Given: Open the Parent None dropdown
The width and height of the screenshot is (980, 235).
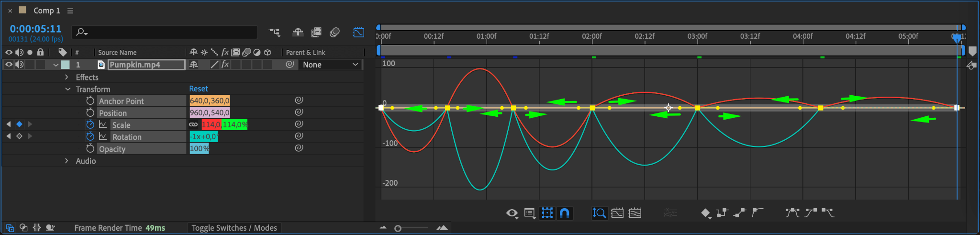Looking at the screenshot, I should [330, 65].
